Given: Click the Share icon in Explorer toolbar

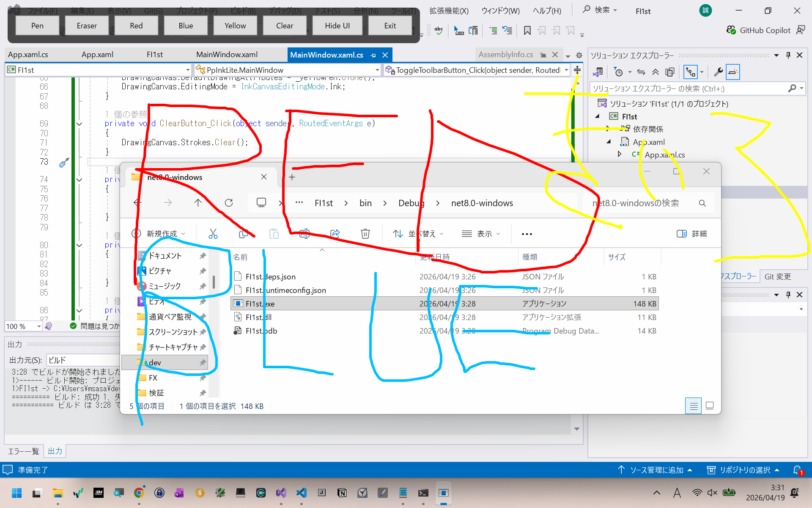Looking at the screenshot, I should 335,234.
